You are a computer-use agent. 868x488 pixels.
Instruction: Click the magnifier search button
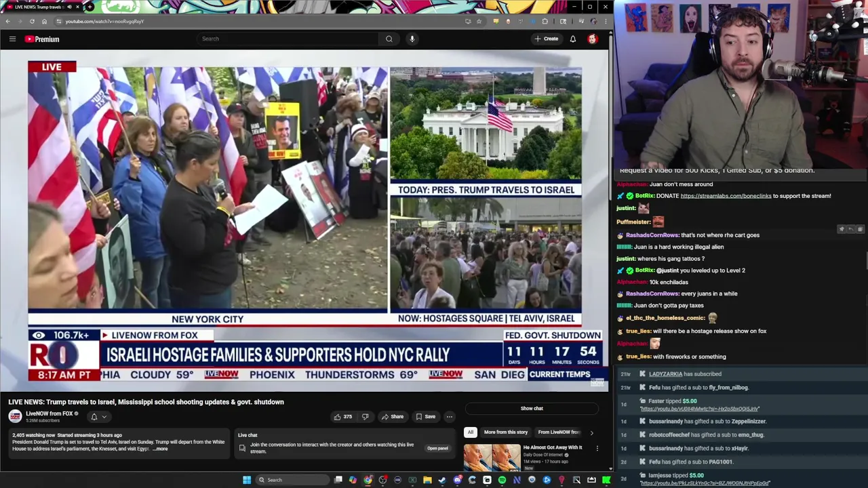tap(389, 39)
